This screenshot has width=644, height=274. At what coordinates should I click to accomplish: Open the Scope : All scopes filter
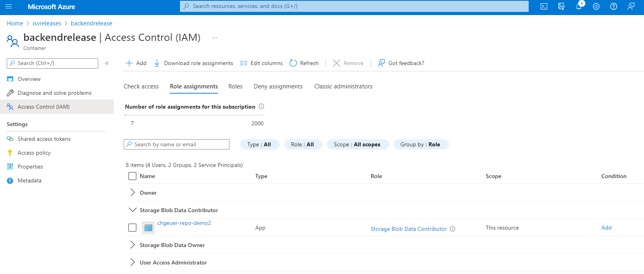pos(357,144)
